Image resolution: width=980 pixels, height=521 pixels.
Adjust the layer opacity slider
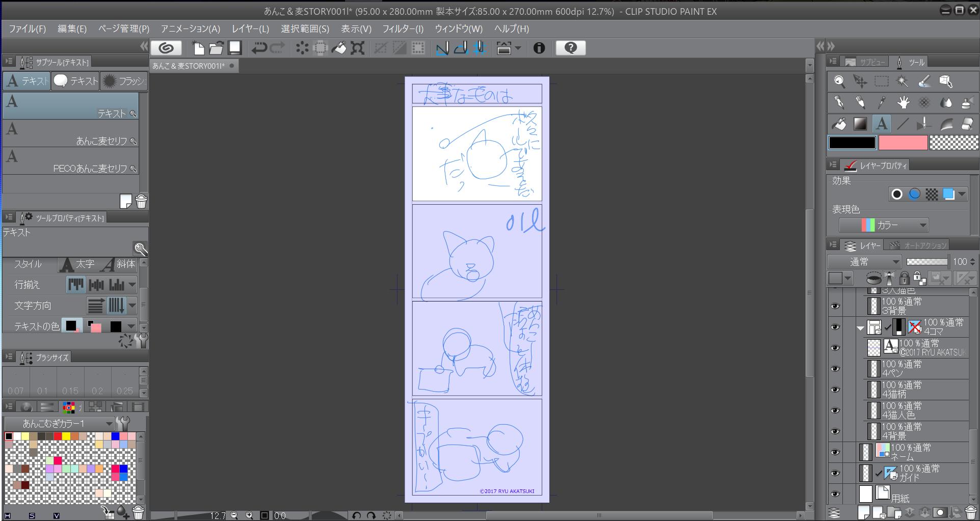[927, 262]
